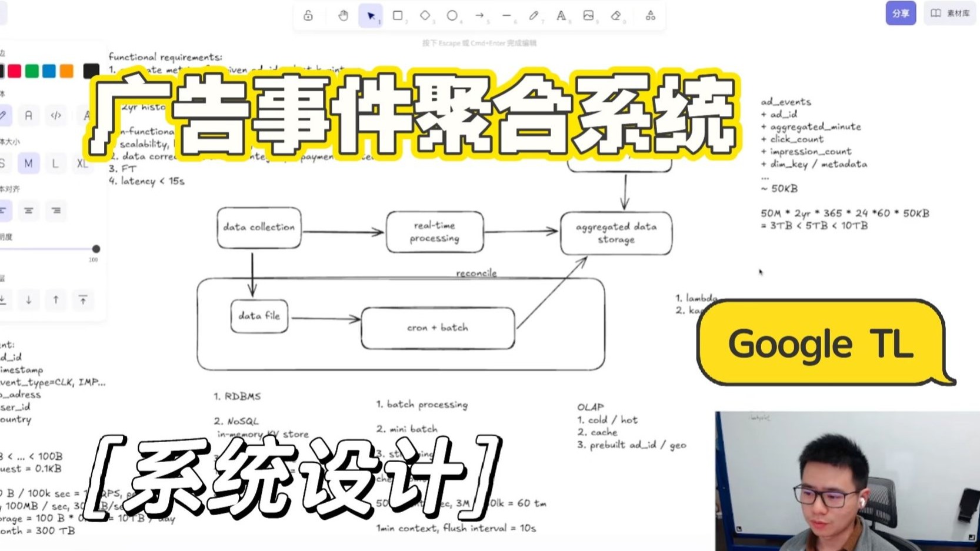Open the extra shapes tools menu

pyautogui.click(x=650, y=16)
